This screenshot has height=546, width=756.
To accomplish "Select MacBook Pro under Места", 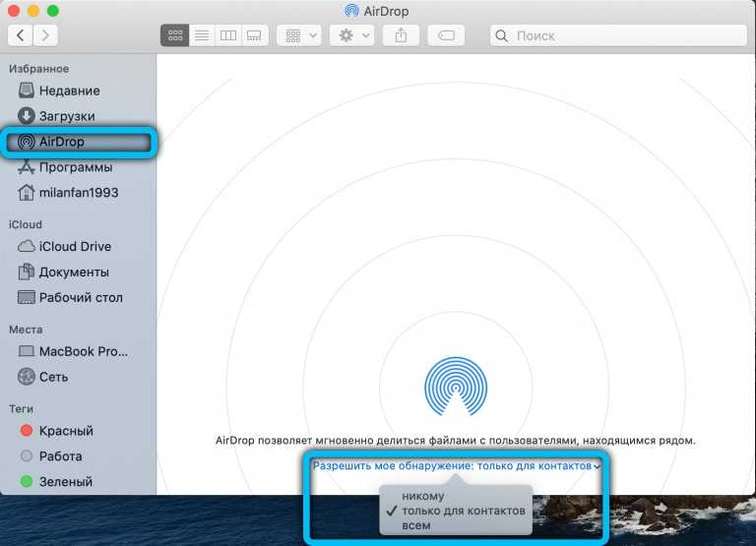I will (79, 351).
